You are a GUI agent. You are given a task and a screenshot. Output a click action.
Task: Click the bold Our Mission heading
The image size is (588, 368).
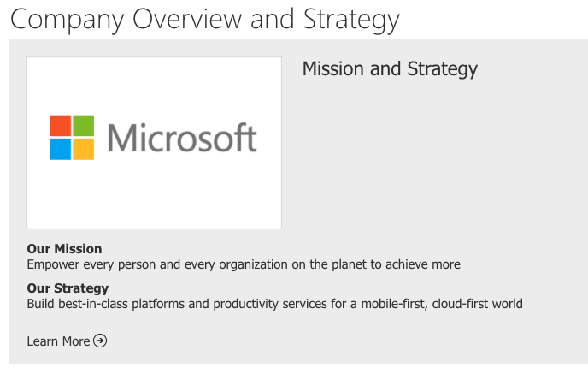pyautogui.click(x=64, y=249)
